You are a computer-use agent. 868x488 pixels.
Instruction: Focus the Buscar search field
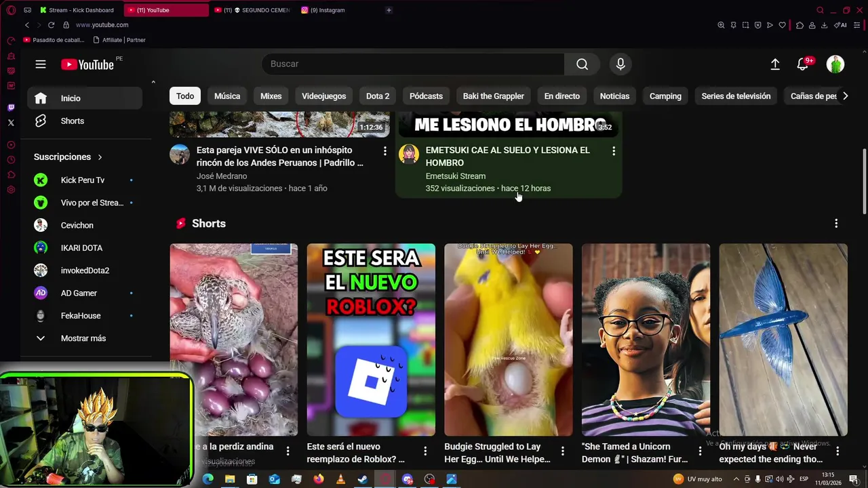click(413, 64)
